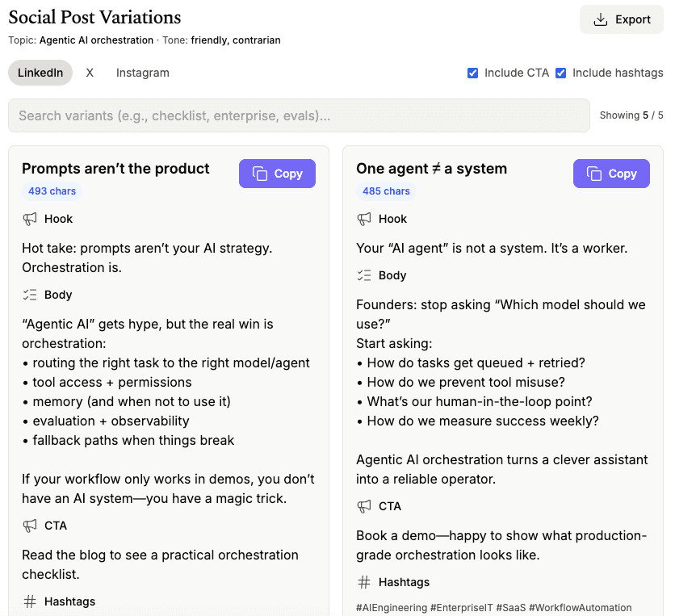Screen dimensions: 675x616
Task: Copy the 'One agent ≠ a system' post
Action: pos(611,174)
